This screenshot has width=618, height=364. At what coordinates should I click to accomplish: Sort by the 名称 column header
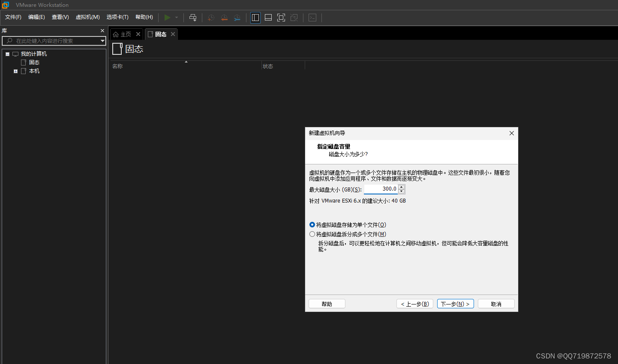[185, 66]
